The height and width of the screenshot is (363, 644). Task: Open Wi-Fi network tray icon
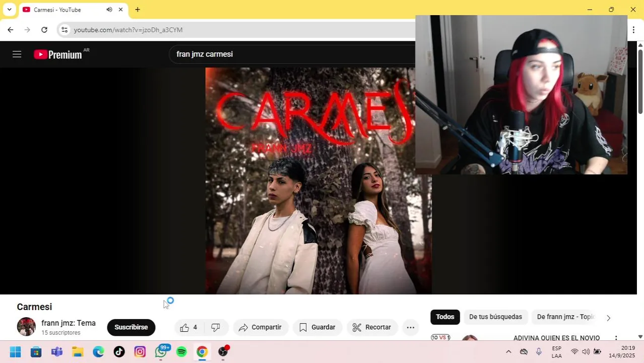coord(574,352)
